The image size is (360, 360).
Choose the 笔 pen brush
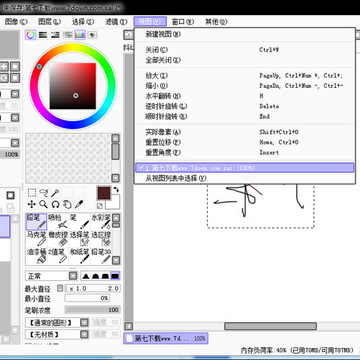click(x=79, y=222)
